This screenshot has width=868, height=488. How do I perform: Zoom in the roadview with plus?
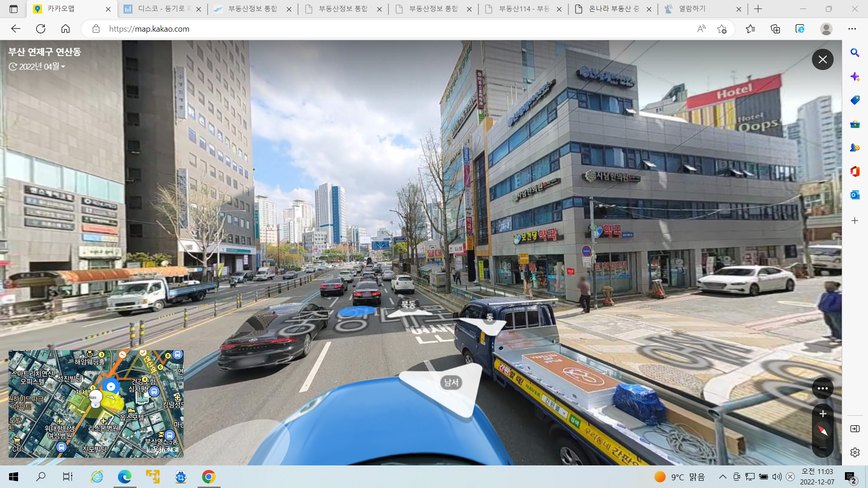823,413
